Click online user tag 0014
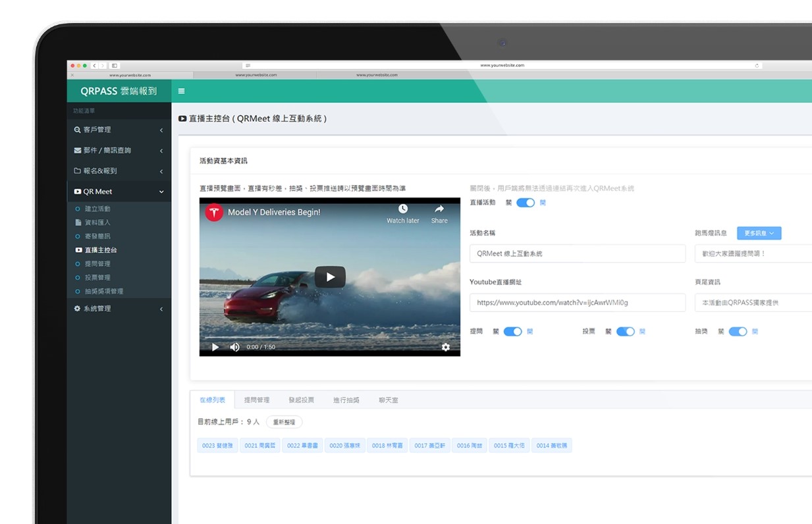The width and height of the screenshot is (812, 524). pyautogui.click(x=552, y=446)
